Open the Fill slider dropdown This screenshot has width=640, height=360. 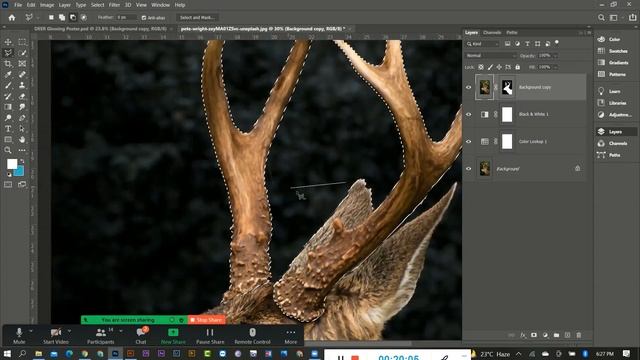pyautogui.click(x=556, y=67)
